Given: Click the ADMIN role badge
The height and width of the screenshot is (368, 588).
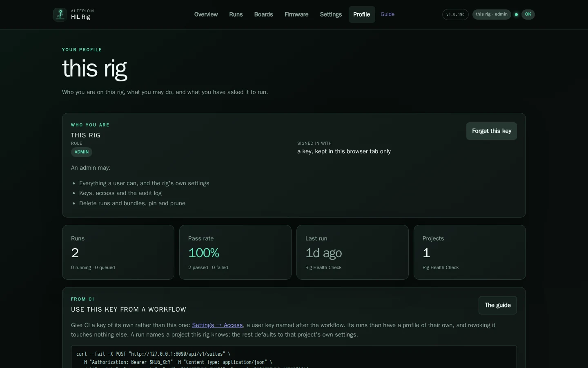Looking at the screenshot, I should (x=82, y=152).
